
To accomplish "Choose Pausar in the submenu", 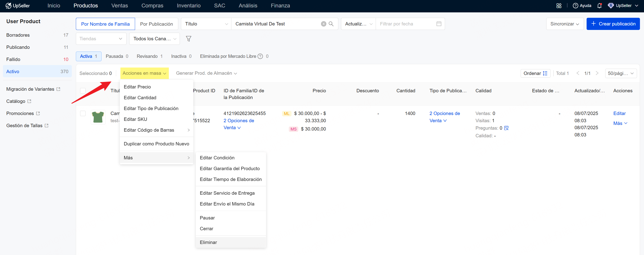I will point(231,218).
